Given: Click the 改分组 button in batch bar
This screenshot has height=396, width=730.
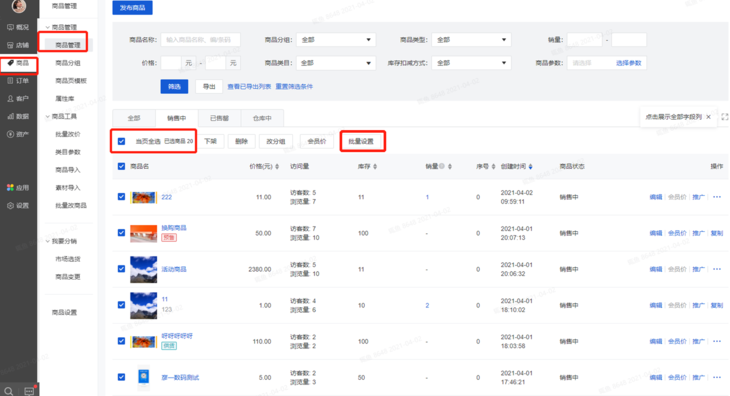Looking at the screenshot, I should [x=276, y=141].
